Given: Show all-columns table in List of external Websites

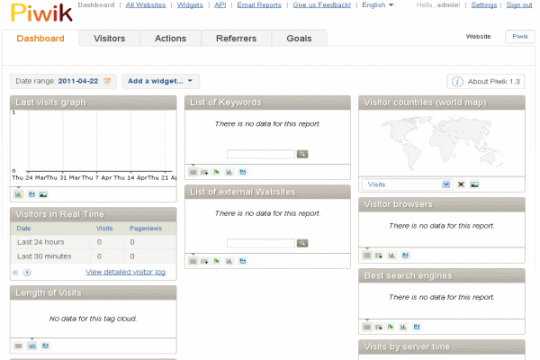Looking at the screenshot, I should click(x=205, y=261).
